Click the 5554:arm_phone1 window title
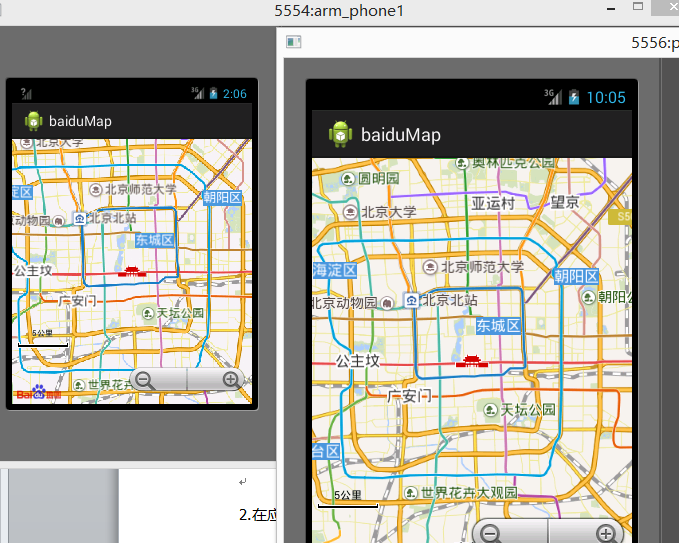The image size is (679, 543). [x=339, y=10]
